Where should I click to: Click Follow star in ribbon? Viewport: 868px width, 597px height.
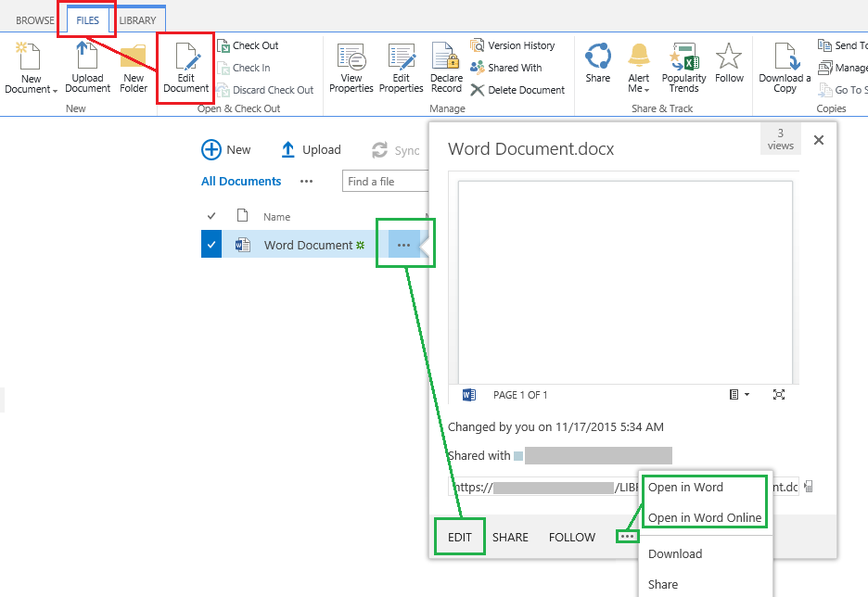click(x=729, y=62)
